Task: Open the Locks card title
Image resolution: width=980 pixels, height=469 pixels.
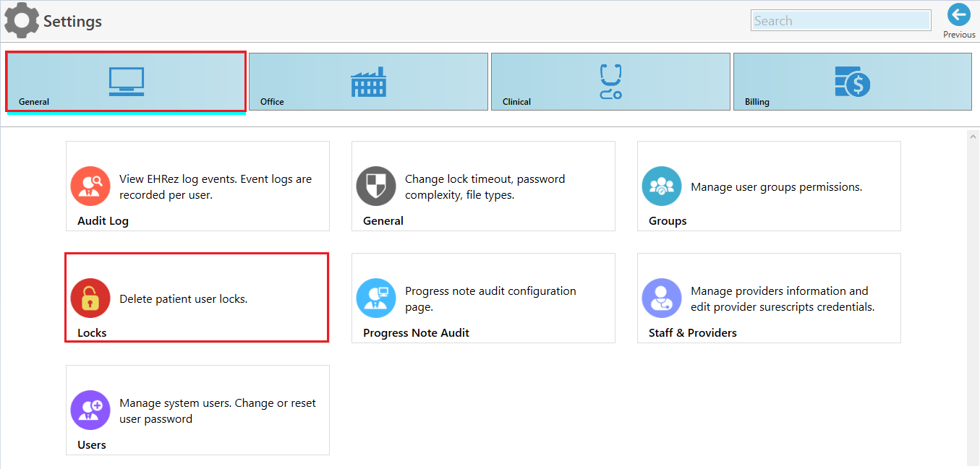Action: [x=92, y=333]
